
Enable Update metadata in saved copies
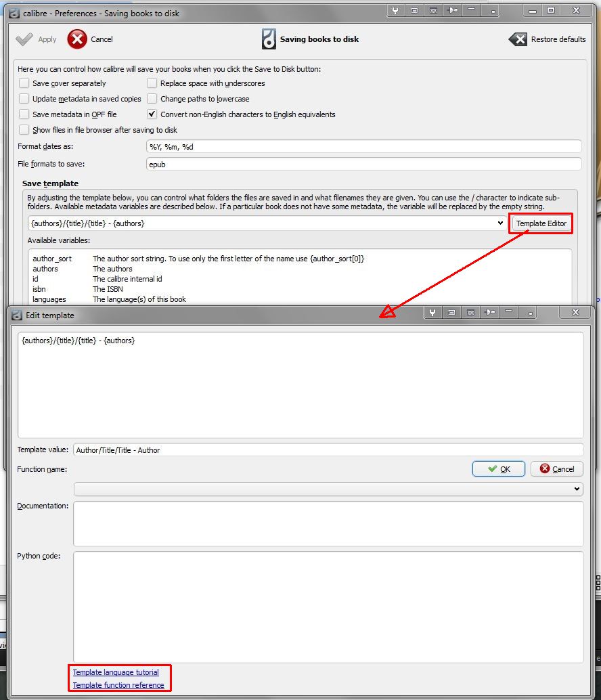[24, 99]
